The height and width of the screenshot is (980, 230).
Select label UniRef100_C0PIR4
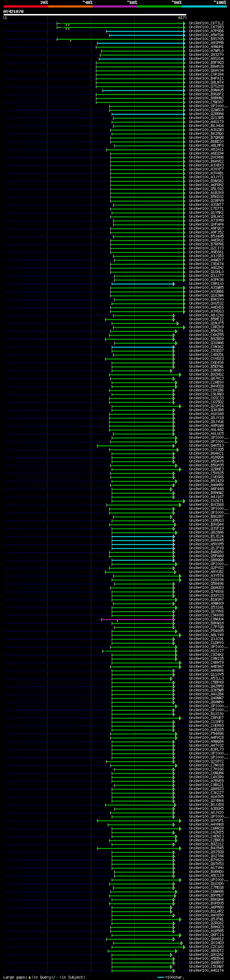click(x=206, y=75)
